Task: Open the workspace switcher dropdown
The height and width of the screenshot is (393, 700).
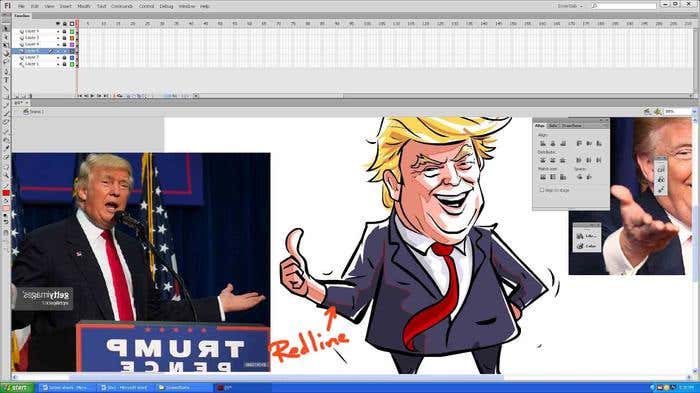Action: [571, 6]
